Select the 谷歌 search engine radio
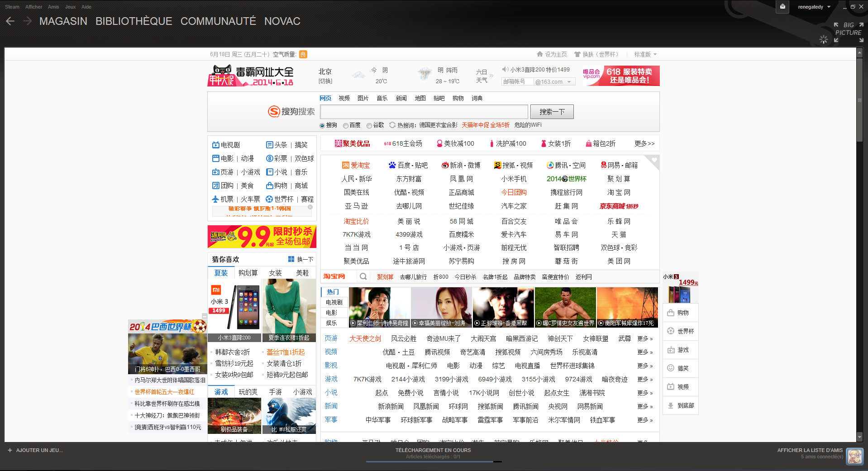 coord(369,126)
